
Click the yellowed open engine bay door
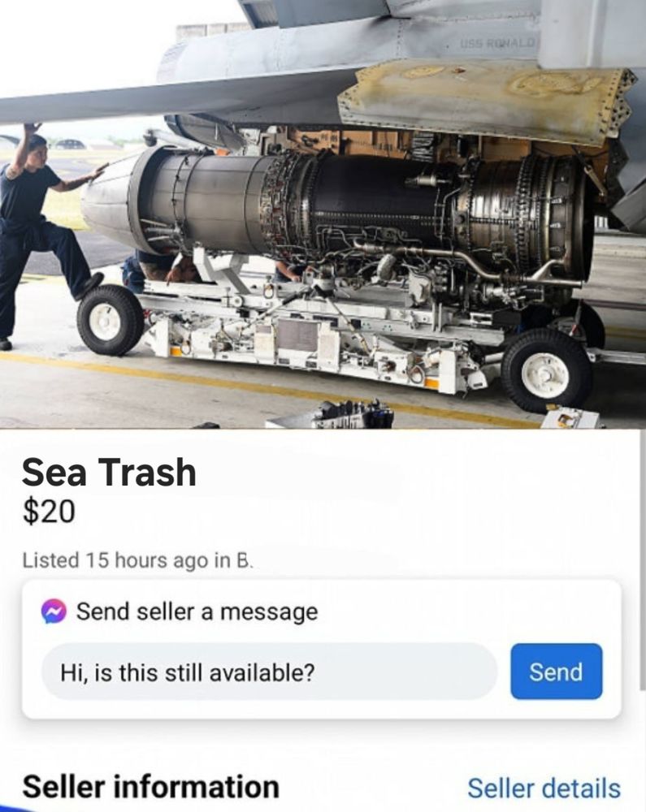click(x=487, y=99)
